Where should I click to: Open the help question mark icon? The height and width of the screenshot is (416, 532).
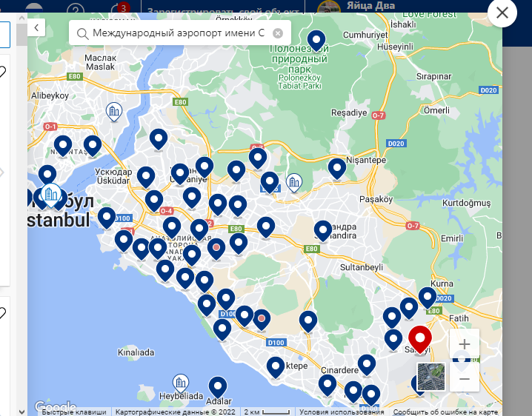(76, 8)
